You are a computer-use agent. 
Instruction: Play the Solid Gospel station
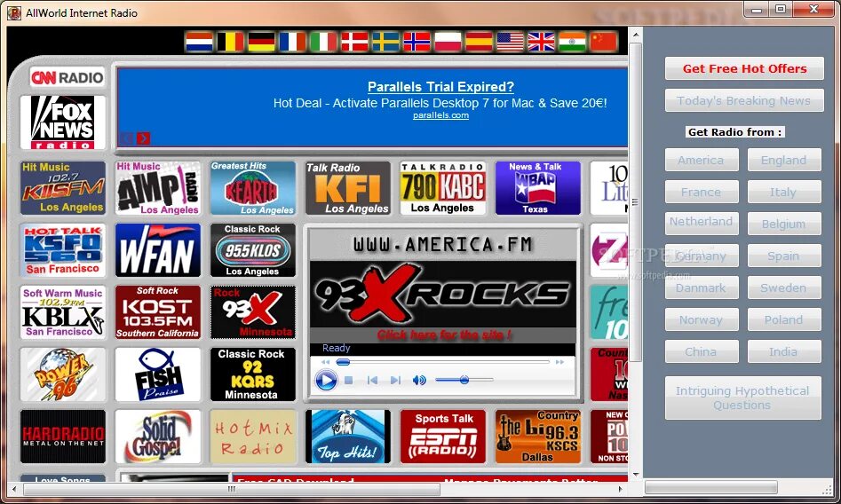click(158, 437)
